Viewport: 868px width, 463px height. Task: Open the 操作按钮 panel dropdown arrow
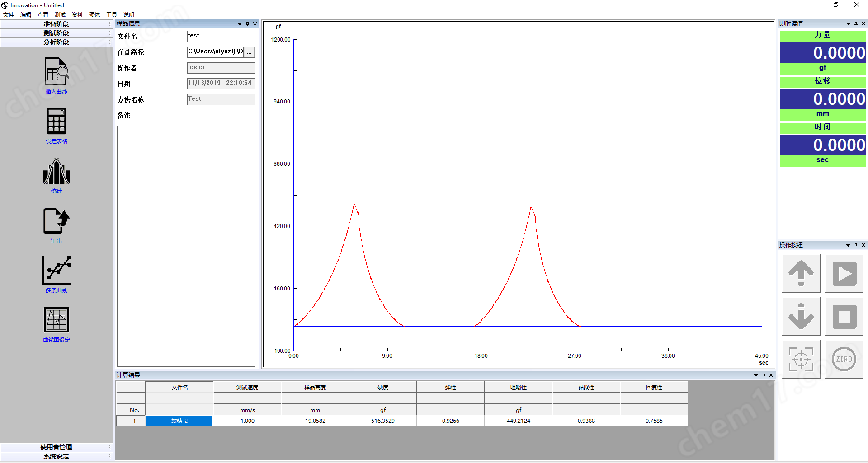848,245
